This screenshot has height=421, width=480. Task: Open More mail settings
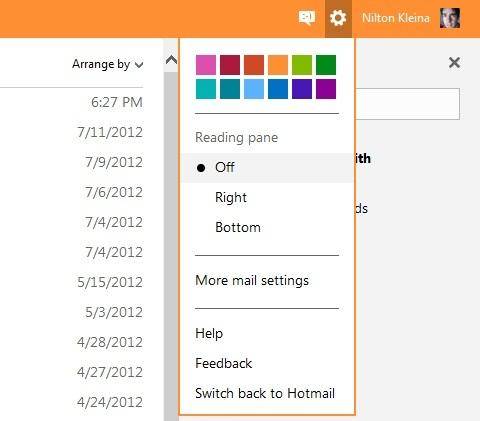pyautogui.click(x=252, y=281)
